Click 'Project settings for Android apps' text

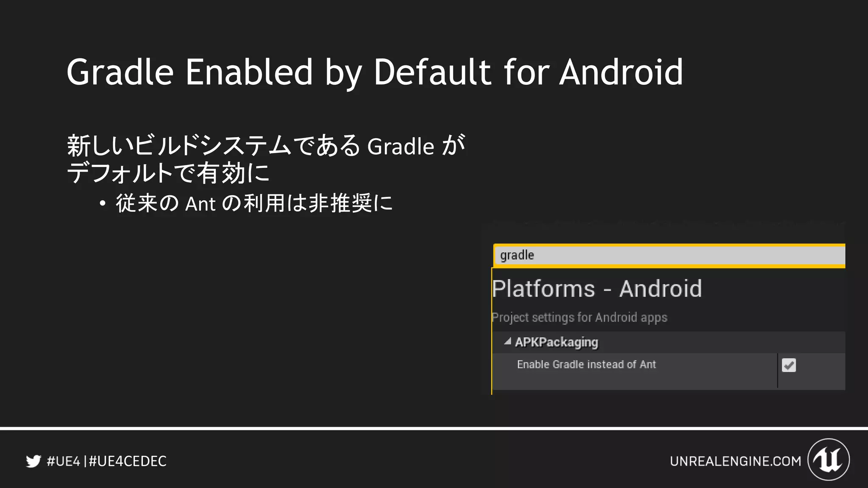pos(579,318)
